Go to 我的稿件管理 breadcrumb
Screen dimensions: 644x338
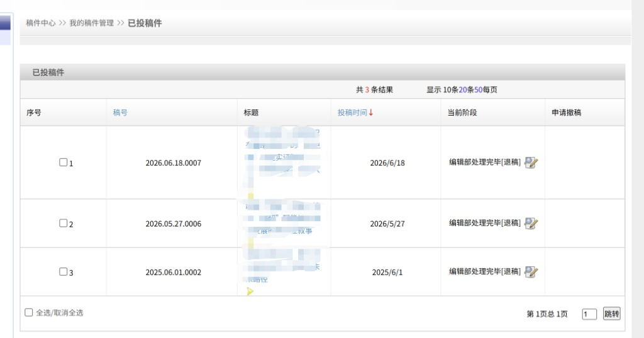92,23
